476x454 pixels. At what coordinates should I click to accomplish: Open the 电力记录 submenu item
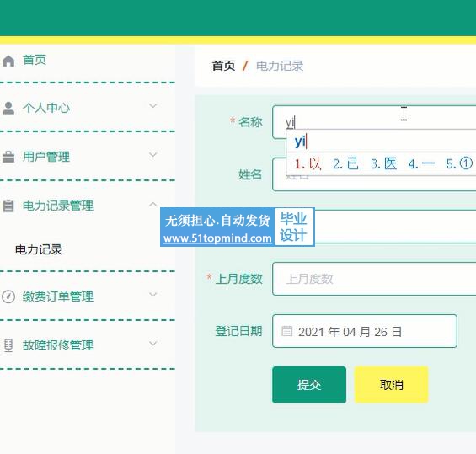click(x=39, y=250)
